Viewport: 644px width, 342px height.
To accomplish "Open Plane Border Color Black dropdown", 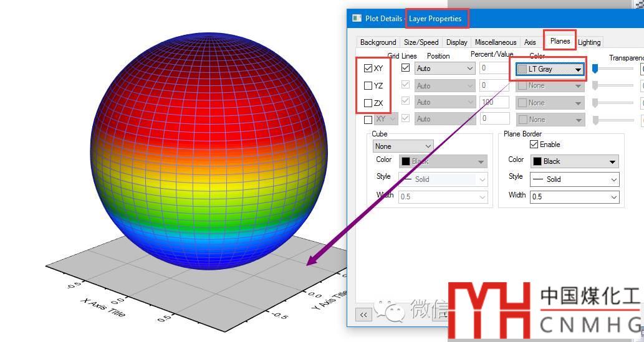I will (x=575, y=161).
